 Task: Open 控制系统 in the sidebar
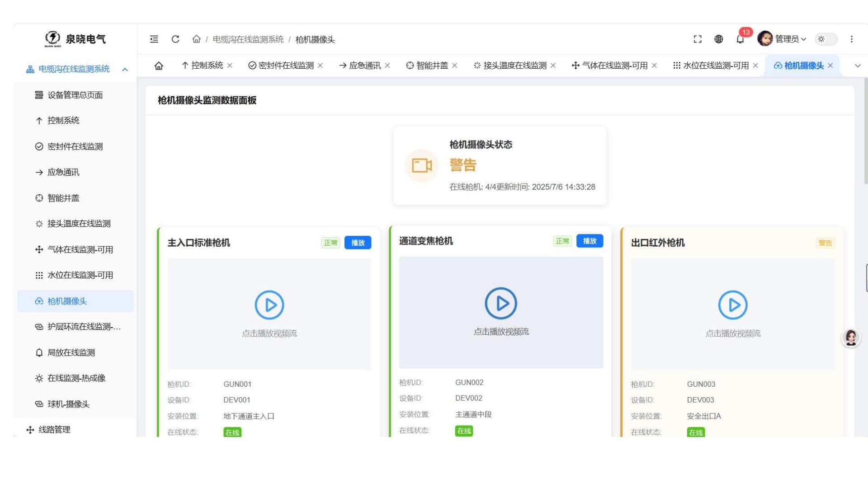click(75, 121)
